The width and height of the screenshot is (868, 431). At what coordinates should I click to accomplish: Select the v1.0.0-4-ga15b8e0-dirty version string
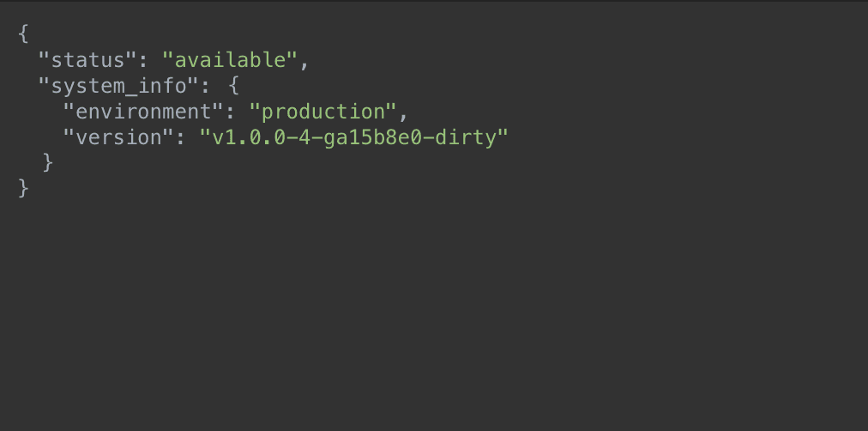(x=354, y=137)
